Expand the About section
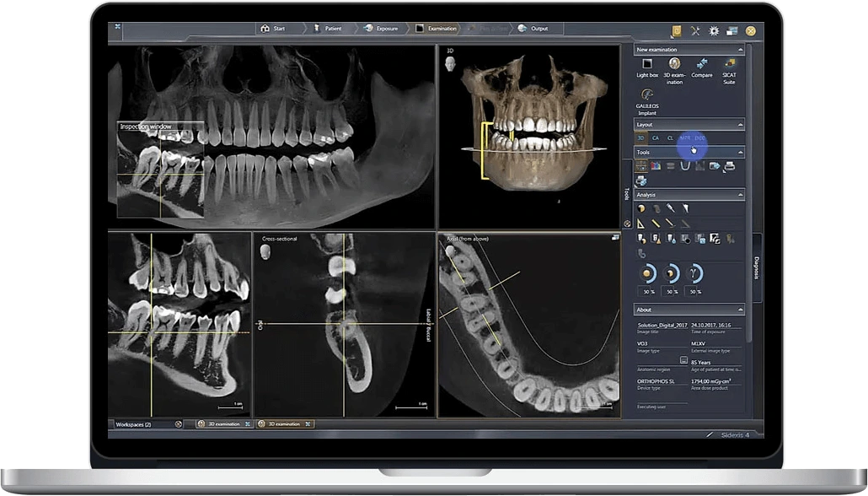 click(x=741, y=310)
